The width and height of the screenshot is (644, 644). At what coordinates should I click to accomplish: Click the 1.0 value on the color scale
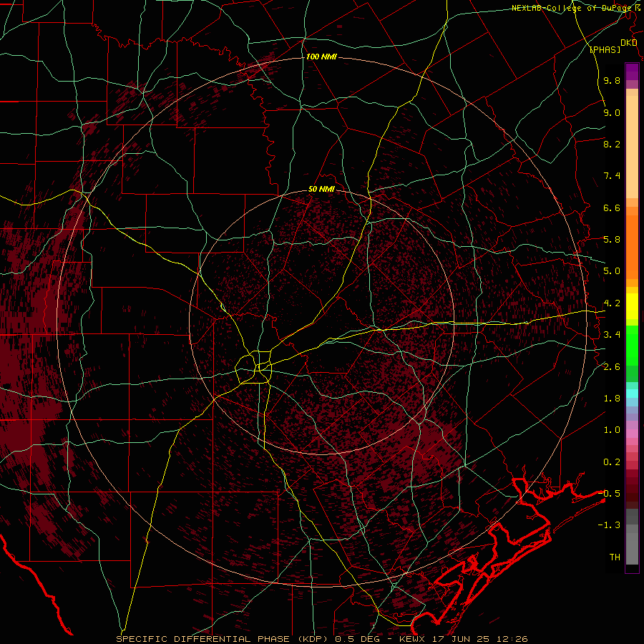point(612,430)
